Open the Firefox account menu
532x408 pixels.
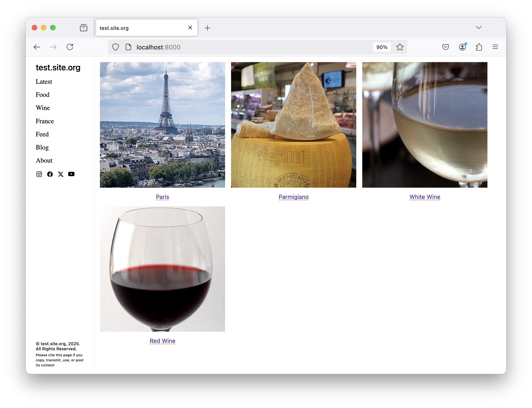[462, 47]
